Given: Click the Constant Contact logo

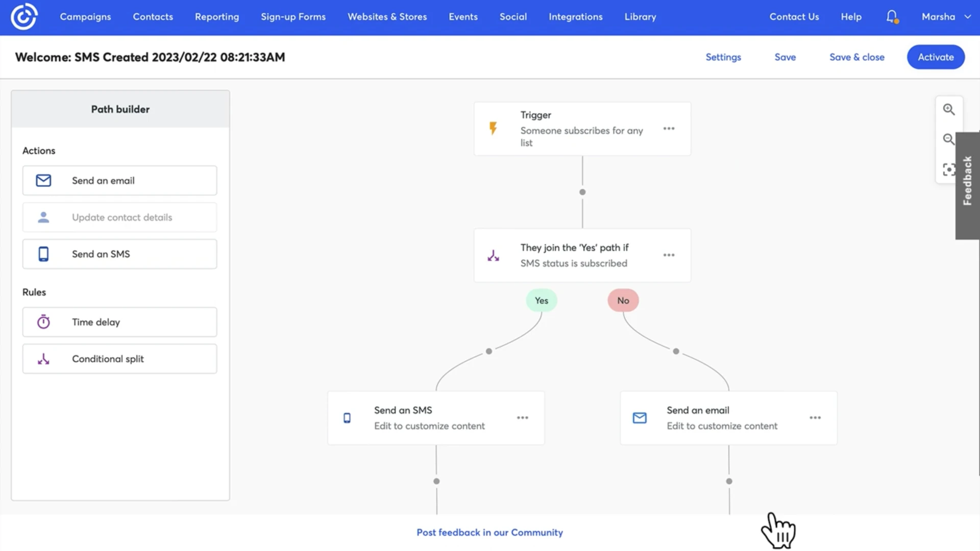Looking at the screenshot, I should click(x=24, y=17).
